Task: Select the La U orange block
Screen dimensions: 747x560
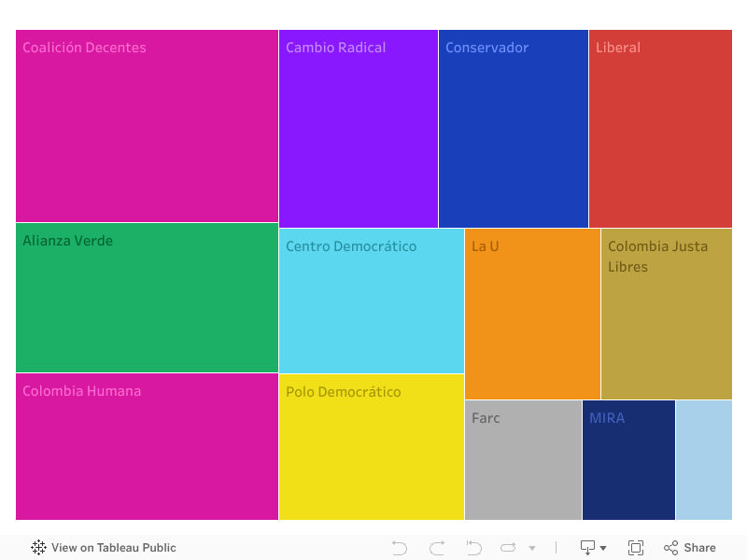Action: pyautogui.click(x=532, y=314)
